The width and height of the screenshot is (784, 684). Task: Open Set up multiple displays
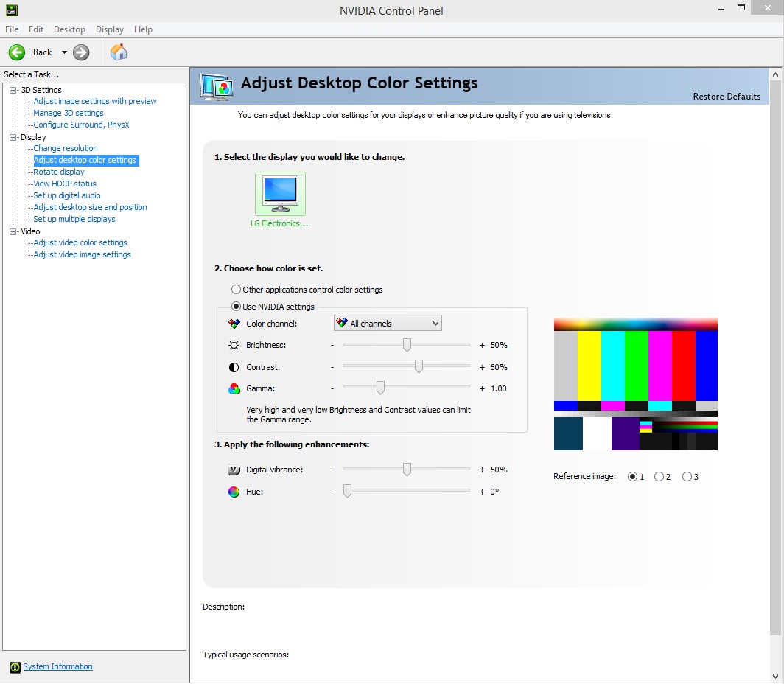tap(74, 219)
